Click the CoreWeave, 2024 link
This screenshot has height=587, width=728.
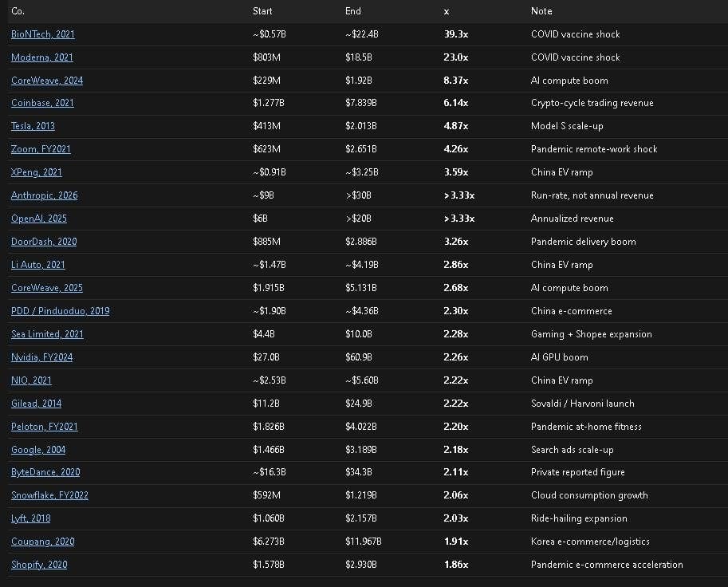point(47,81)
